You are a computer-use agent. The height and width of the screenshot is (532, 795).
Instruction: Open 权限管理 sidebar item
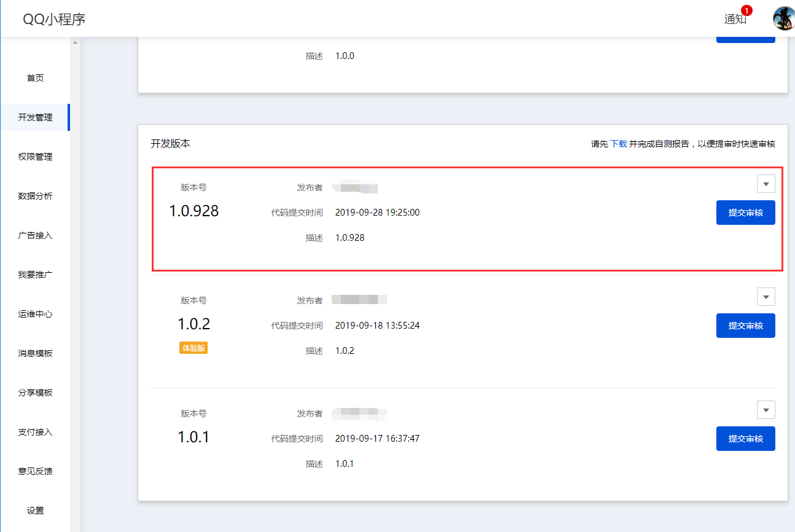pos(35,157)
